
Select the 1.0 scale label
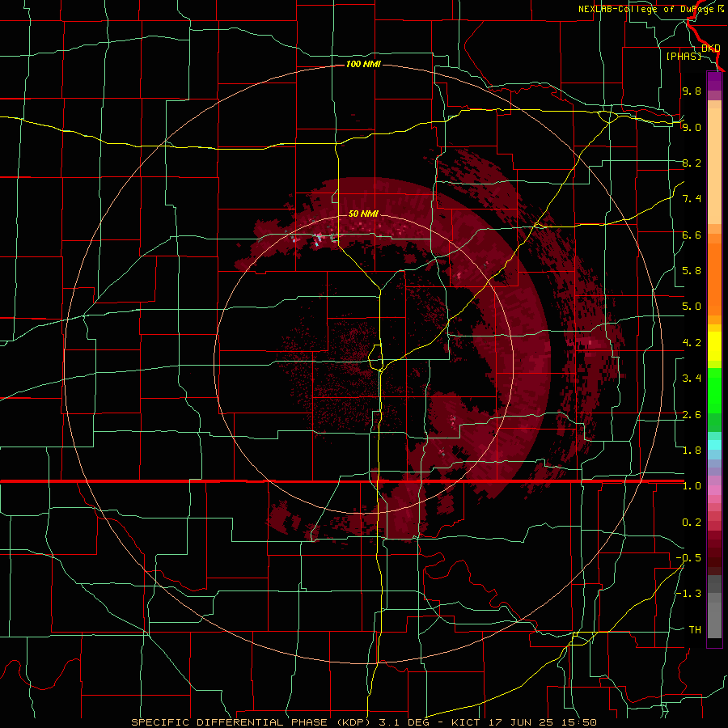692,486
